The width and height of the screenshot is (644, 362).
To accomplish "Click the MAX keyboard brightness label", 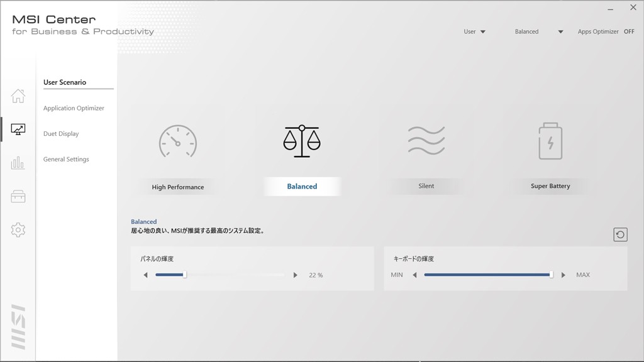I will coord(583,275).
